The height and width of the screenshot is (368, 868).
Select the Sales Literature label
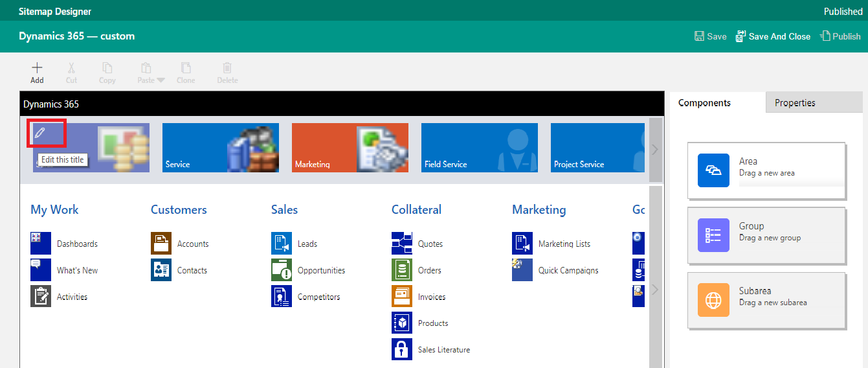click(444, 350)
